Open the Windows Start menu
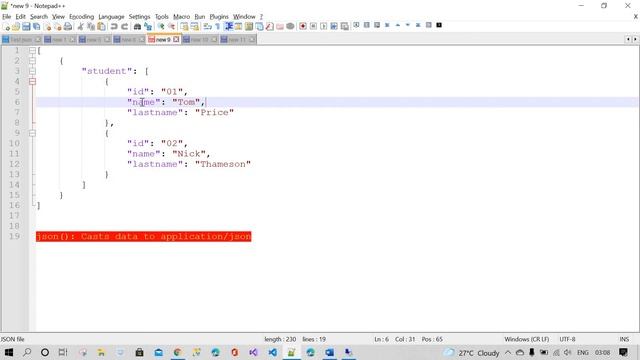This screenshot has height=360, width=640. coord(9,352)
